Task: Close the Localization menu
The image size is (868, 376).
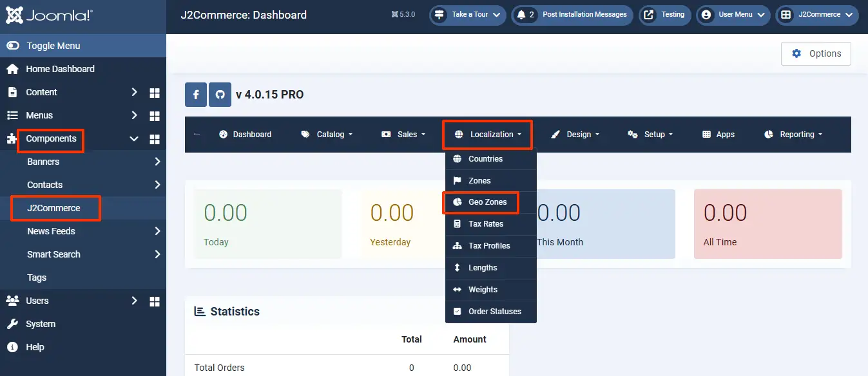Action: point(488,135)
